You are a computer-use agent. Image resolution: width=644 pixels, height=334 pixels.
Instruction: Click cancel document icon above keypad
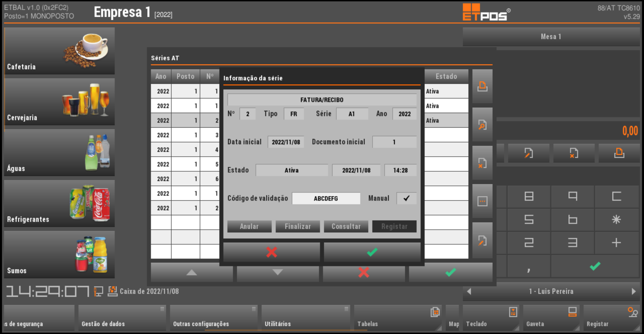[x=574, y=153]
